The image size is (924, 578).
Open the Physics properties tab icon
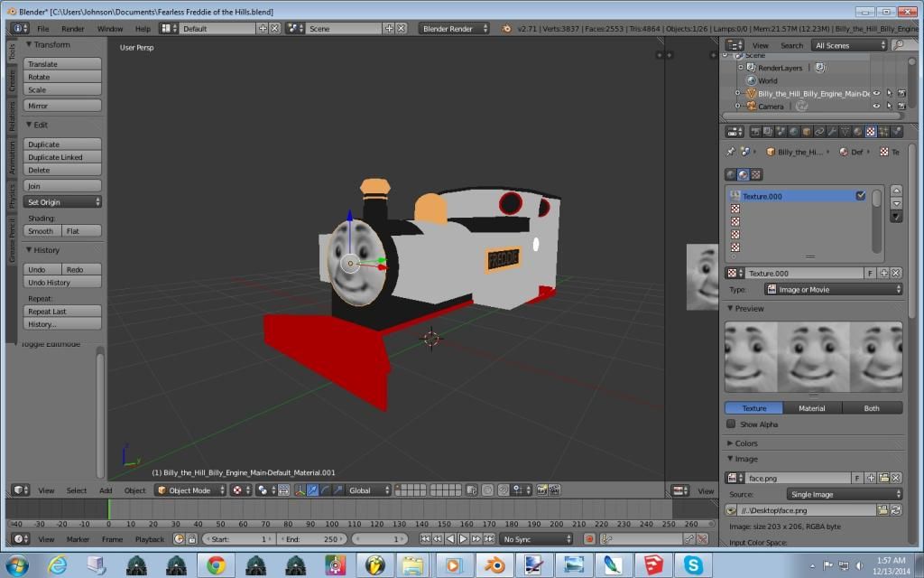[897, 132]
